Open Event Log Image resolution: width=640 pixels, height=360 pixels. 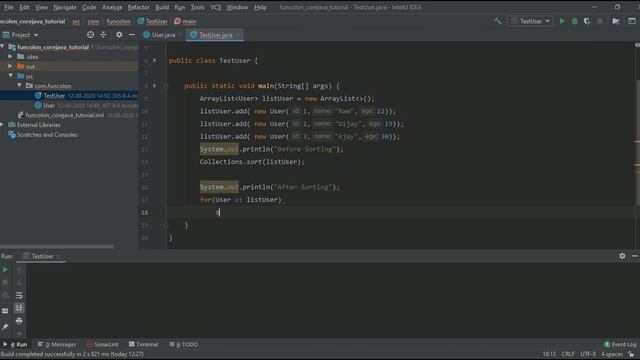(x=620, y=344)
